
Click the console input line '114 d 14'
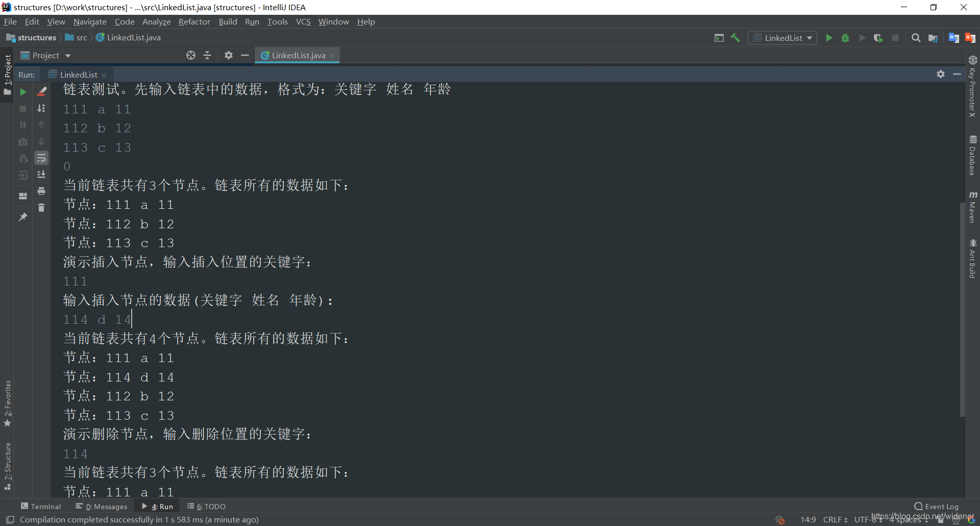pos(97,320)
